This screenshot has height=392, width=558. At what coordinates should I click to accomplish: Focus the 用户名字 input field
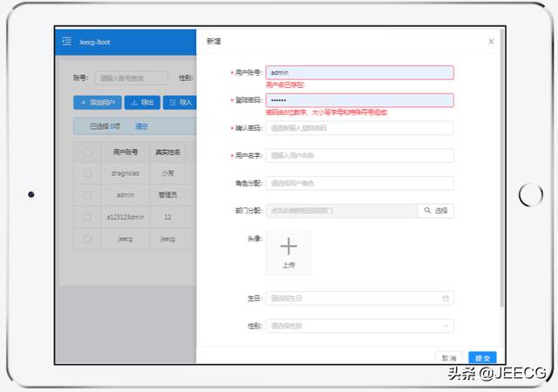[359, 155]
